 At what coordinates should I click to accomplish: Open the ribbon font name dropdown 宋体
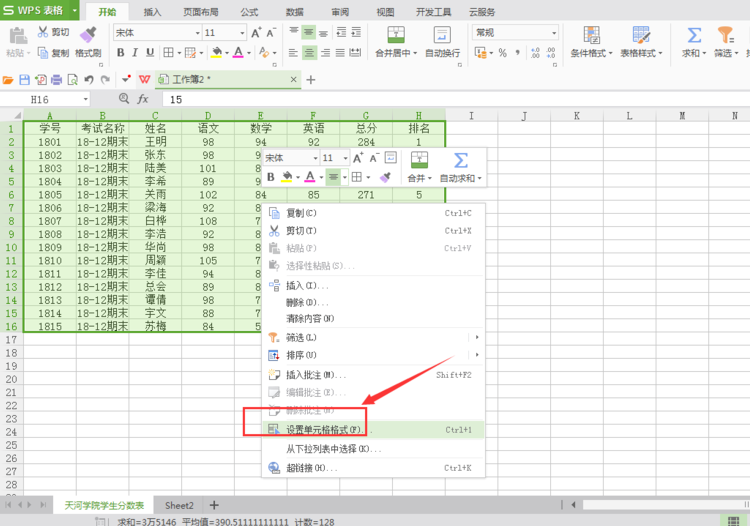click(194, 33)
